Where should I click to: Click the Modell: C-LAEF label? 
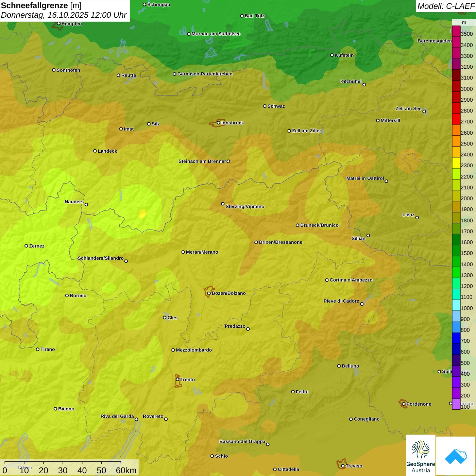[x=446, y=6]
